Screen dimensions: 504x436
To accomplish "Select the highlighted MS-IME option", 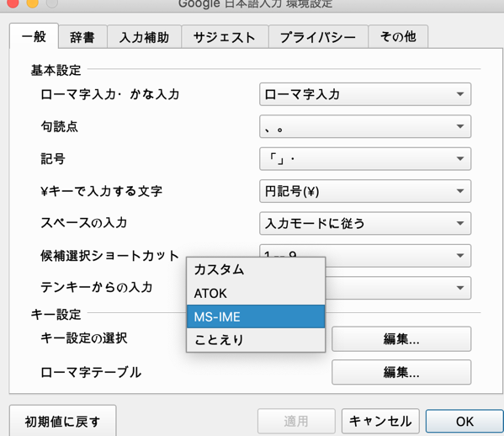I will 256,316.
